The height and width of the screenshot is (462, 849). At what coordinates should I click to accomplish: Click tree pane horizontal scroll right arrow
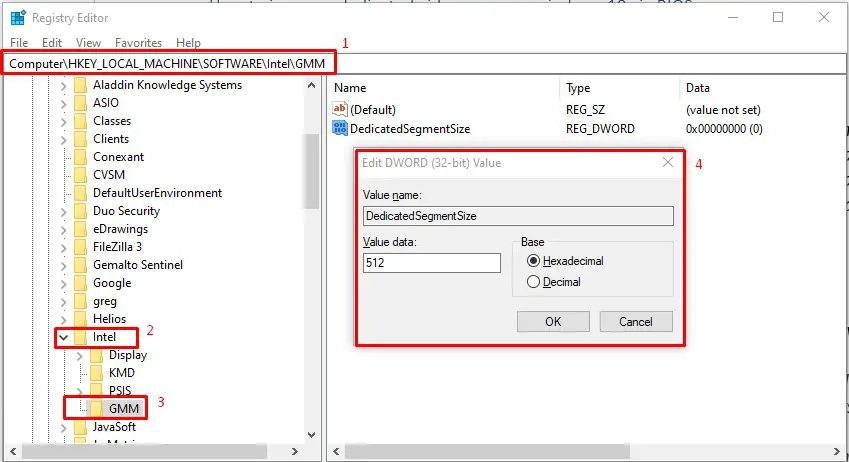pyautogui.click(x=295, y=451)
